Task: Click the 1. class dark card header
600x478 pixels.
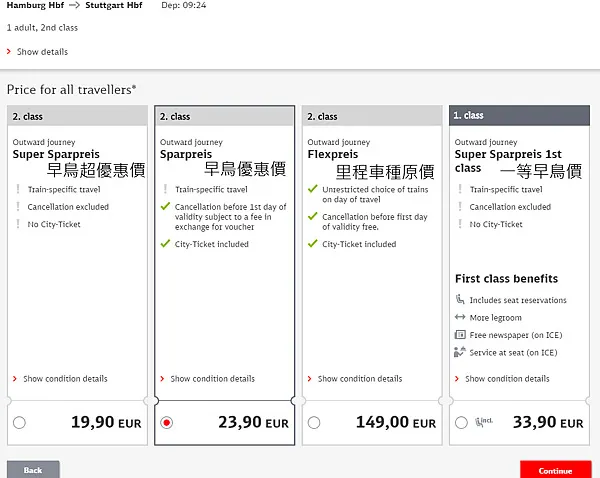Action: 519,116
